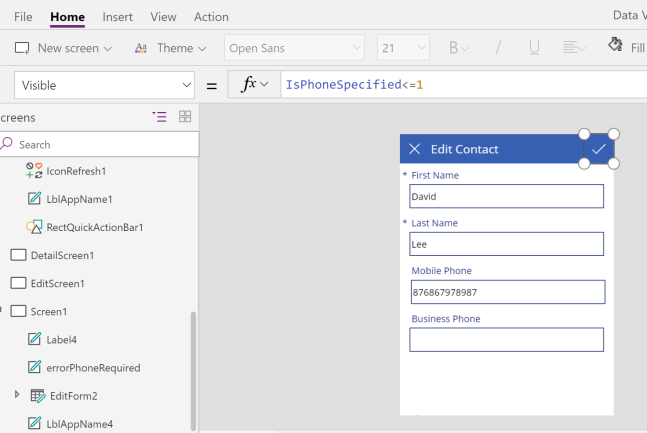The image size is (647, 433).
Task: Expand the EditForm2 tree node
Action: tap(17, 395)
